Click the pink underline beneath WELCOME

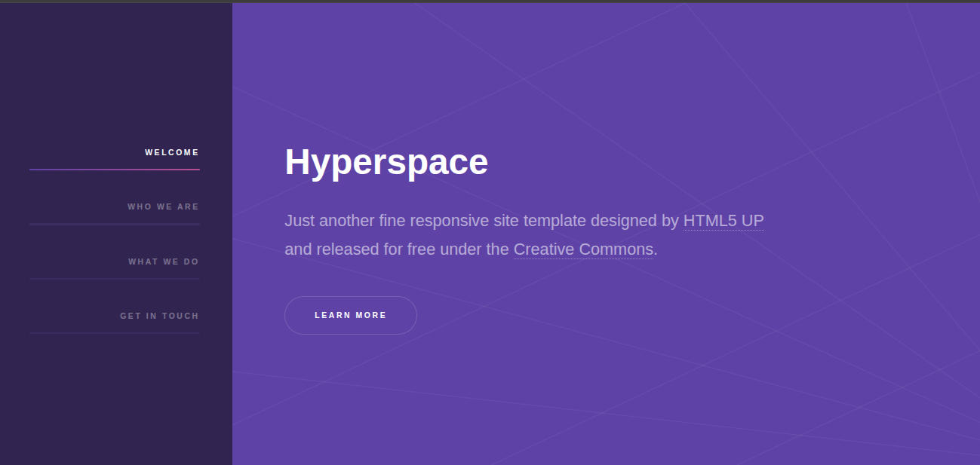pos(115,170)
